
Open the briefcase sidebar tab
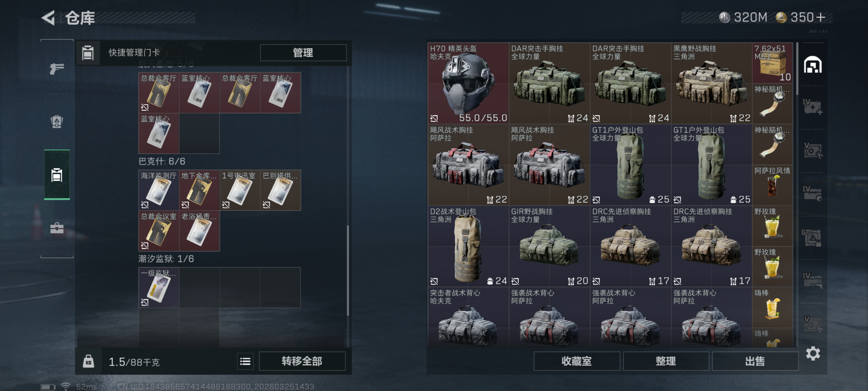click(57, 228)
